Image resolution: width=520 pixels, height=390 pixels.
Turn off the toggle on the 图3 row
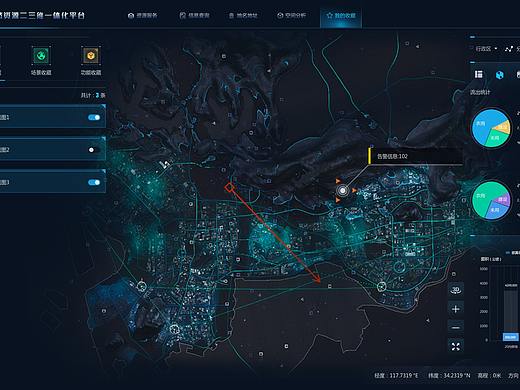[x=94, y=182]
